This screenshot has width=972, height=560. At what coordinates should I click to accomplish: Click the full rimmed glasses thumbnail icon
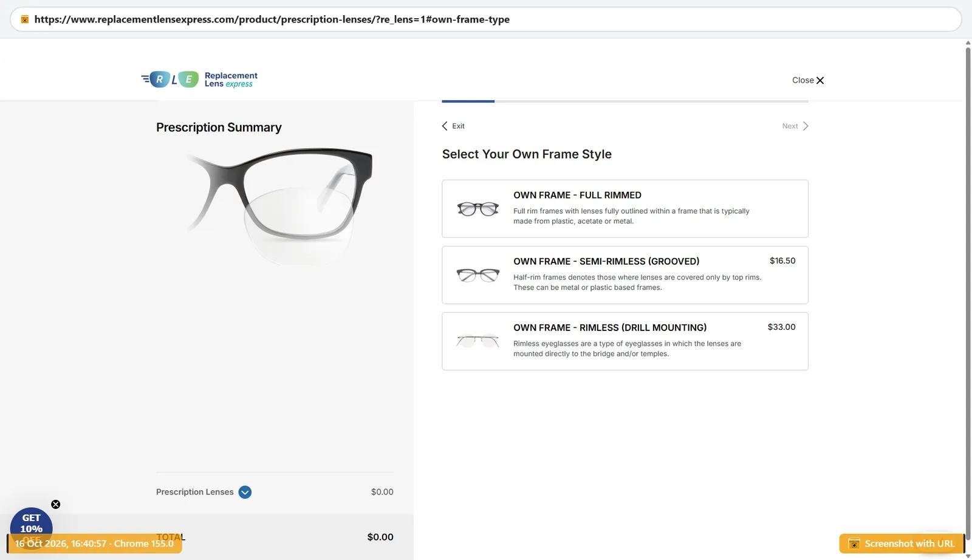477,209
